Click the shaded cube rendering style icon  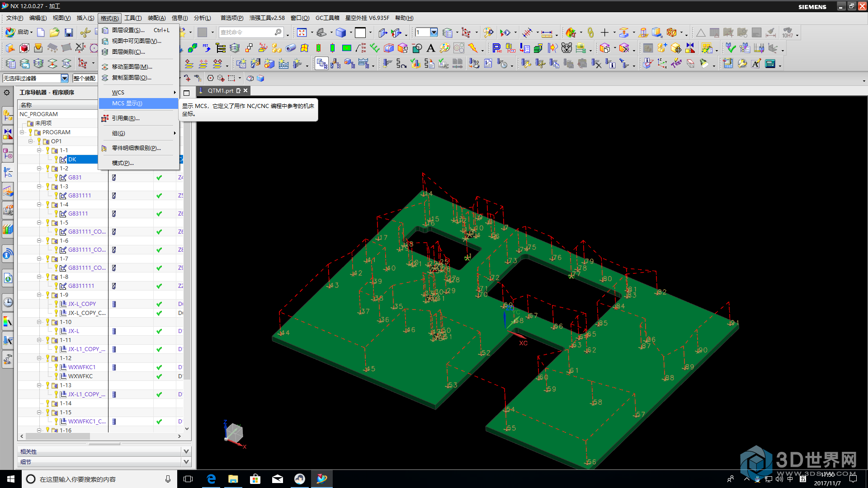coord(341,33)
